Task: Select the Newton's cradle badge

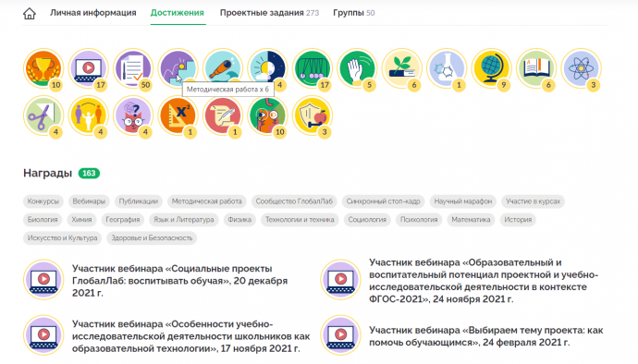Action: point(313,68)
